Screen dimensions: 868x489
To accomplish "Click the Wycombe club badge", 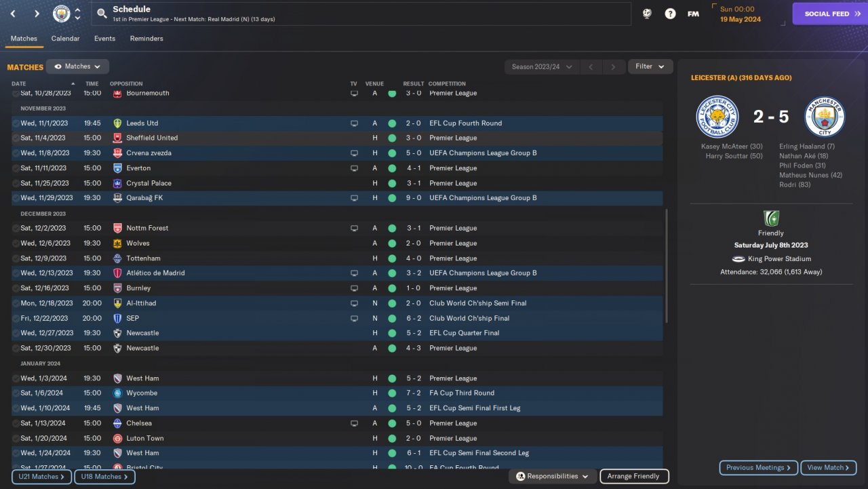I will pyautogui.click(x=117, y=393).
